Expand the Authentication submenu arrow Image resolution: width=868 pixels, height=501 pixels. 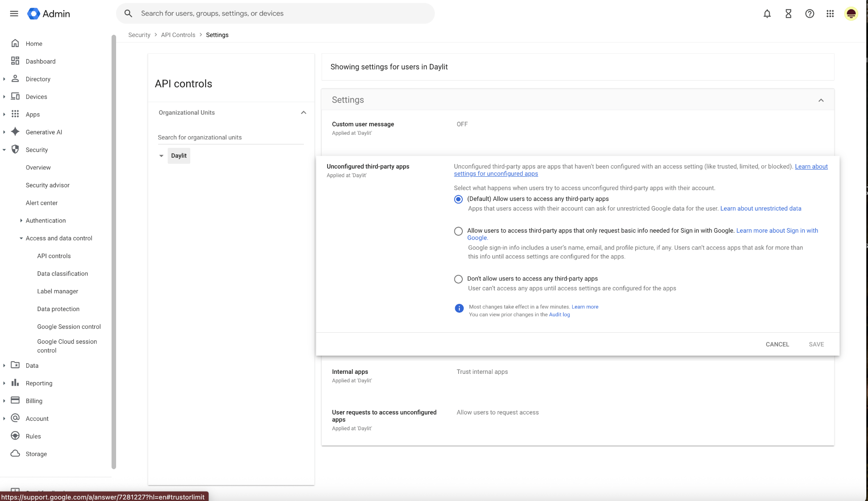[x=21, y=220]
